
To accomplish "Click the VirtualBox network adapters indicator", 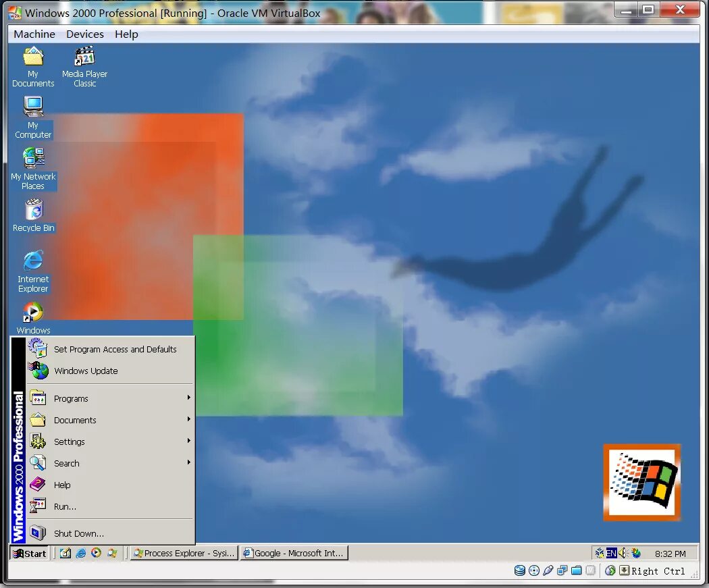I will (x=562, y=570).
